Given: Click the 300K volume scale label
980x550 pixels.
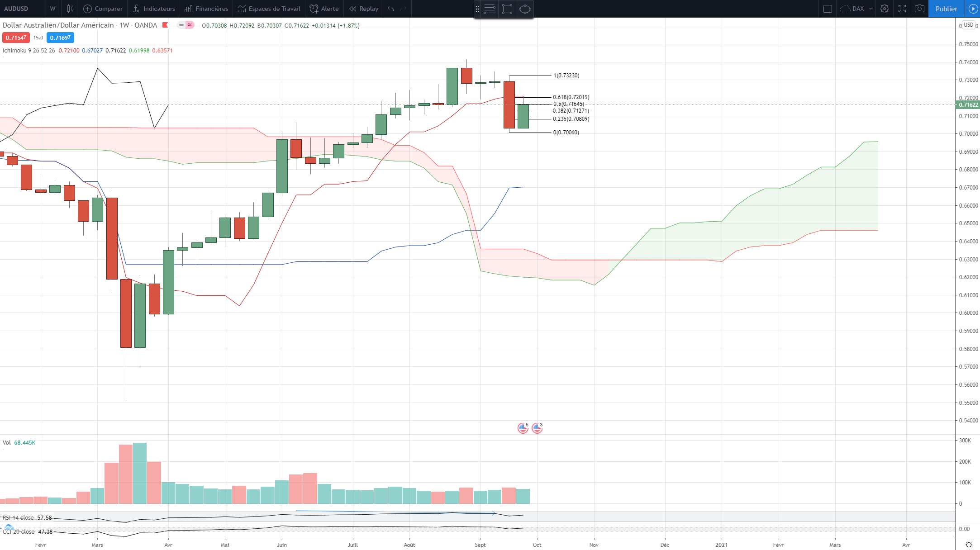Looking at the screenshot, I should pyautogui.click(x=965, y=441).
